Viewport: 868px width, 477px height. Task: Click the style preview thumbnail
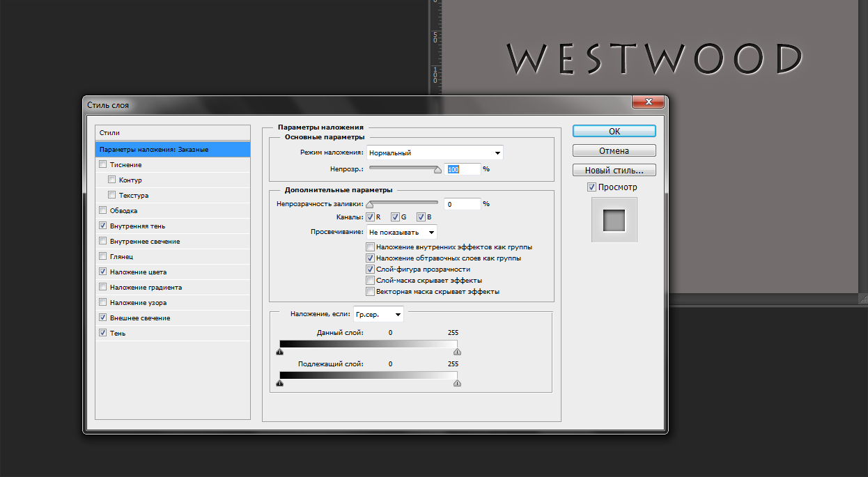point(614,220)
